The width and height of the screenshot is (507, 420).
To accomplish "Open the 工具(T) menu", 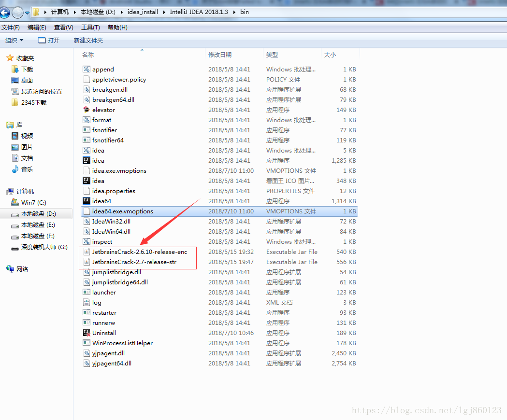I will pos(90,28).
